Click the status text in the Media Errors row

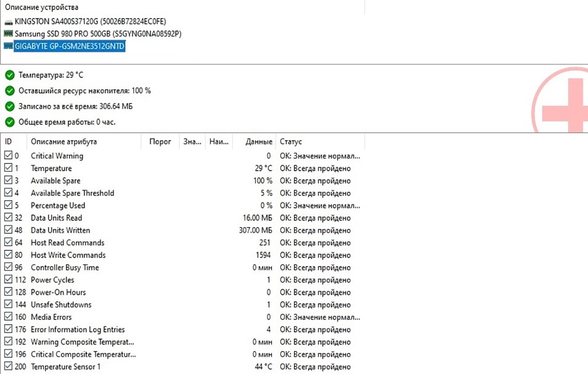click(x=320, y=317)
